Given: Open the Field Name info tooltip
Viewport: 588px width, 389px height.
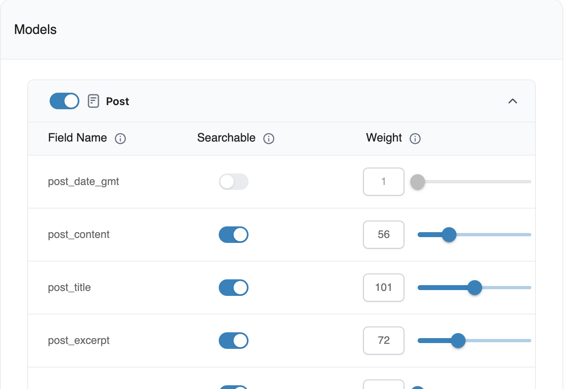Looking at the screenshot, I should (120, 139).
